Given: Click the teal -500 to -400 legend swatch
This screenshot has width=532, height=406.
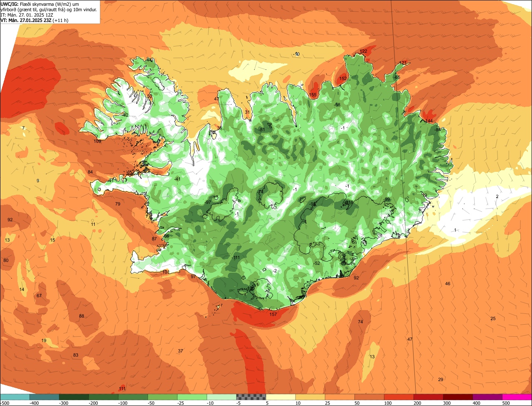Looking at the screenshot, I should click(15, 397).
